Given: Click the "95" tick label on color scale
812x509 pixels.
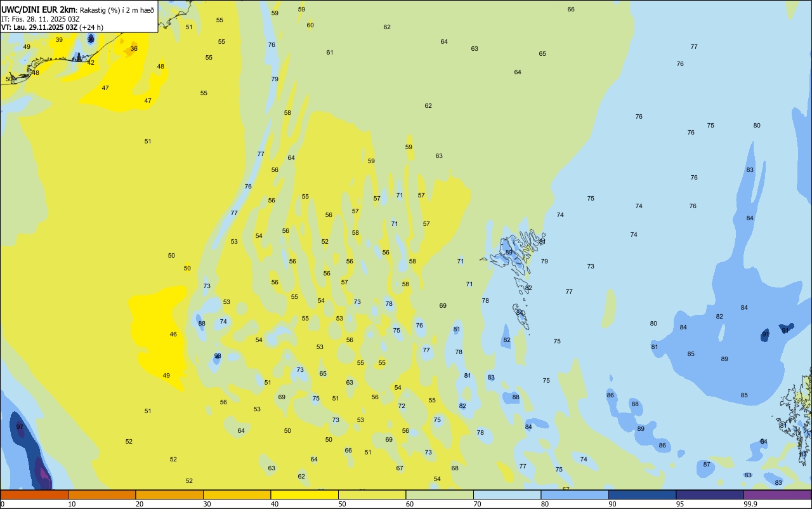Looking at the screenshot, I should click(680, 504).
